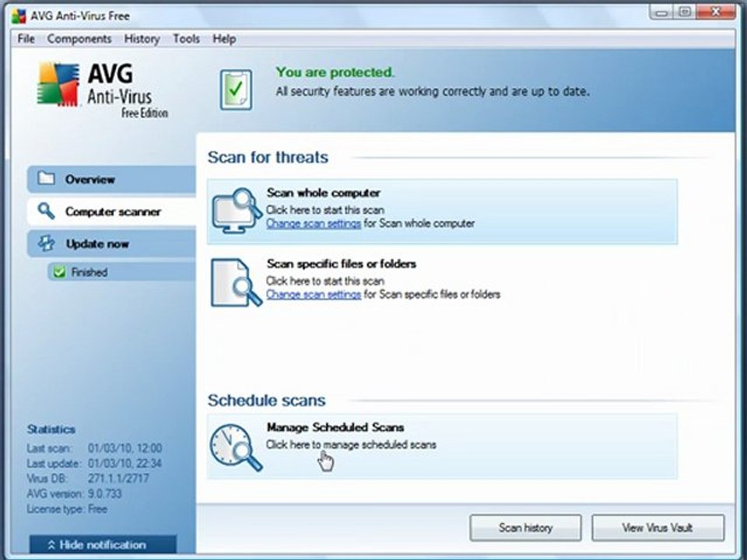Screen dimensions: 747x560
Task: Click the 'You are protected.' status text
Action: [335, 72]
